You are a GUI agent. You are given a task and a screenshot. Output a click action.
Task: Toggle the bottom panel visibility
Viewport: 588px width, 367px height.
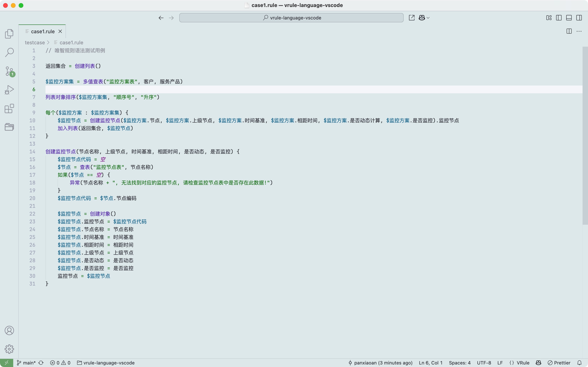click(x=569, y=18)
